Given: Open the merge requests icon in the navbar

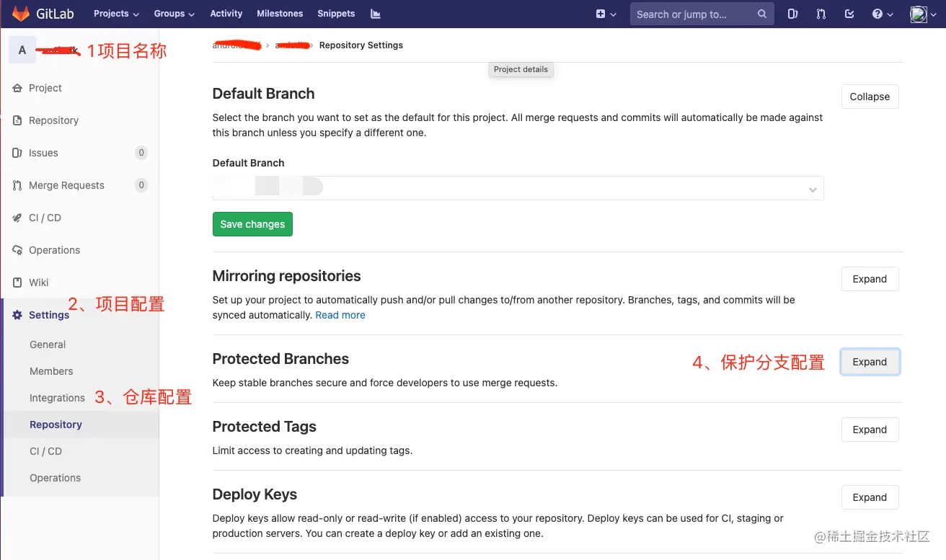Looking at the screenshot, I should 821,14.
